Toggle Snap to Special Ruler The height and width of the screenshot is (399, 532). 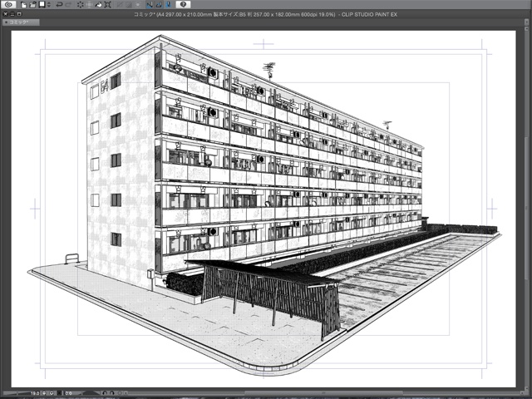[x=159, y=5]
